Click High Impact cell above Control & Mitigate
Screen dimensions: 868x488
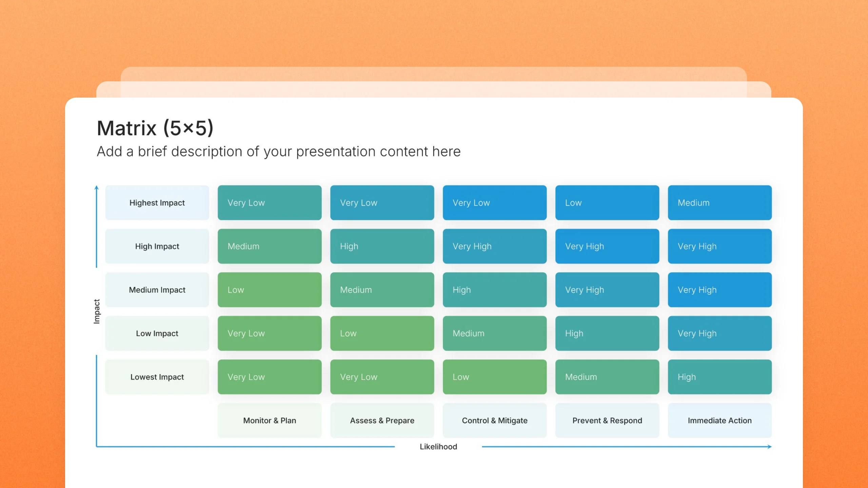click(x=495, y=246)
